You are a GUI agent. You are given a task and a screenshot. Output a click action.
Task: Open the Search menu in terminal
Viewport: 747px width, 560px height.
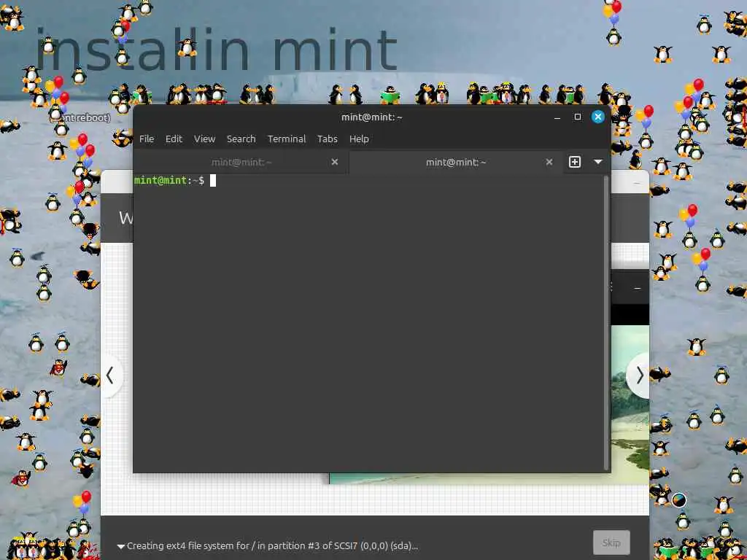point(241,139)
